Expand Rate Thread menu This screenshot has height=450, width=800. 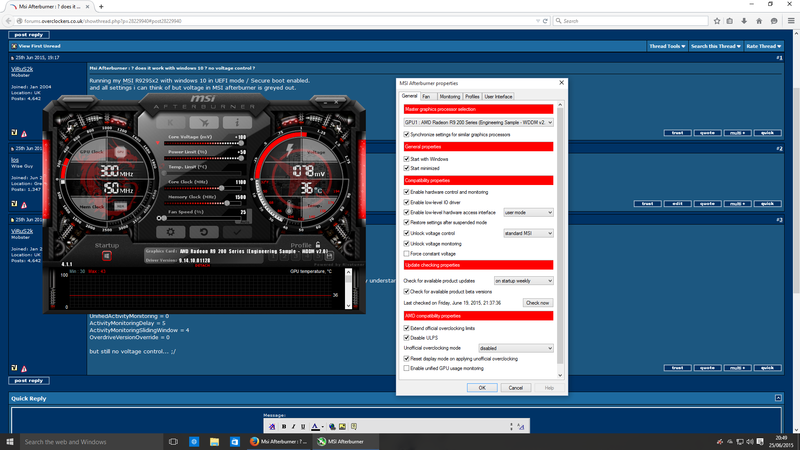pyautogui.click(x=763, y=46)
